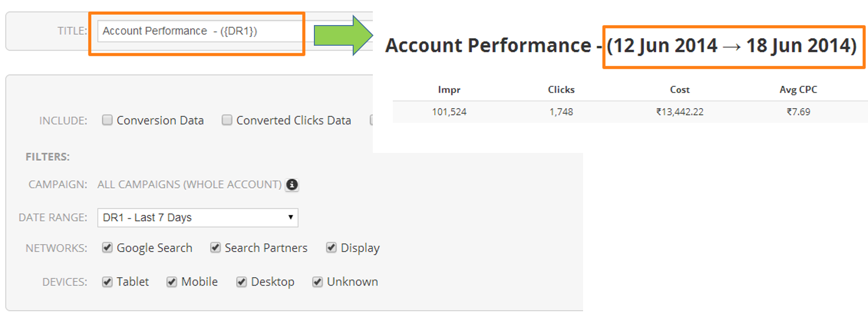This screenshot has height=318, width=868.
Task: Click the 12 Jun 2014 → 18 Jun 2014 date range
Action: (732, 46)
